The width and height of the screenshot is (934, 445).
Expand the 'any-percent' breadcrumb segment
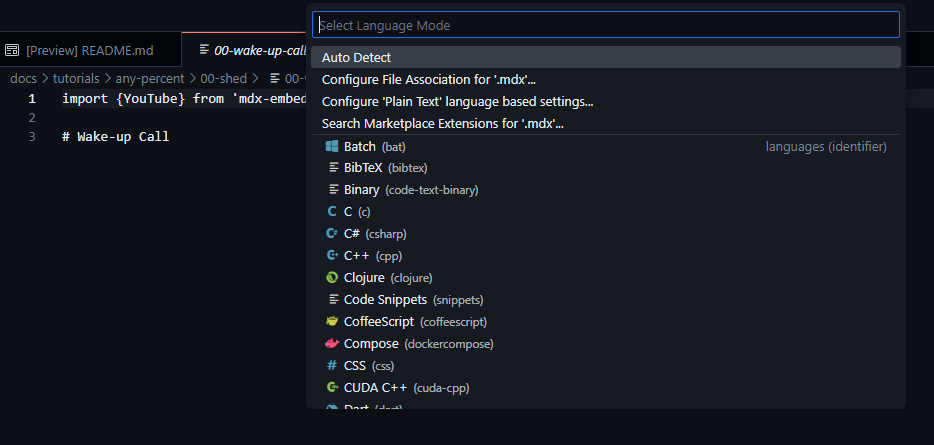pos(150,78)
